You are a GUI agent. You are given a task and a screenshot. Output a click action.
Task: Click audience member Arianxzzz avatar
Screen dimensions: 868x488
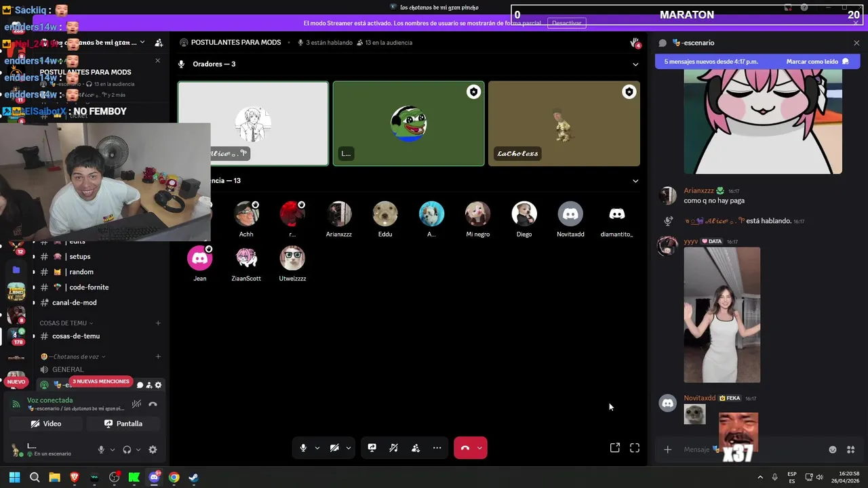click(x=339, y=214)
